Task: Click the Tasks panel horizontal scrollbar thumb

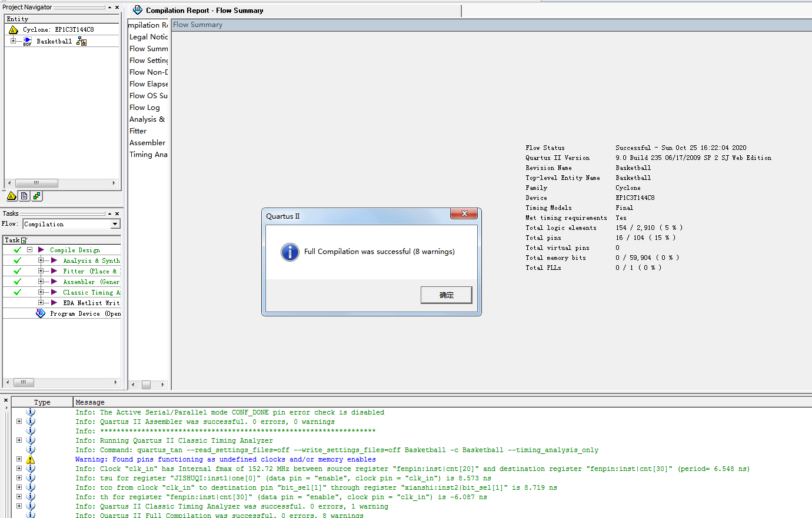Action: click(x=24, y=382)
